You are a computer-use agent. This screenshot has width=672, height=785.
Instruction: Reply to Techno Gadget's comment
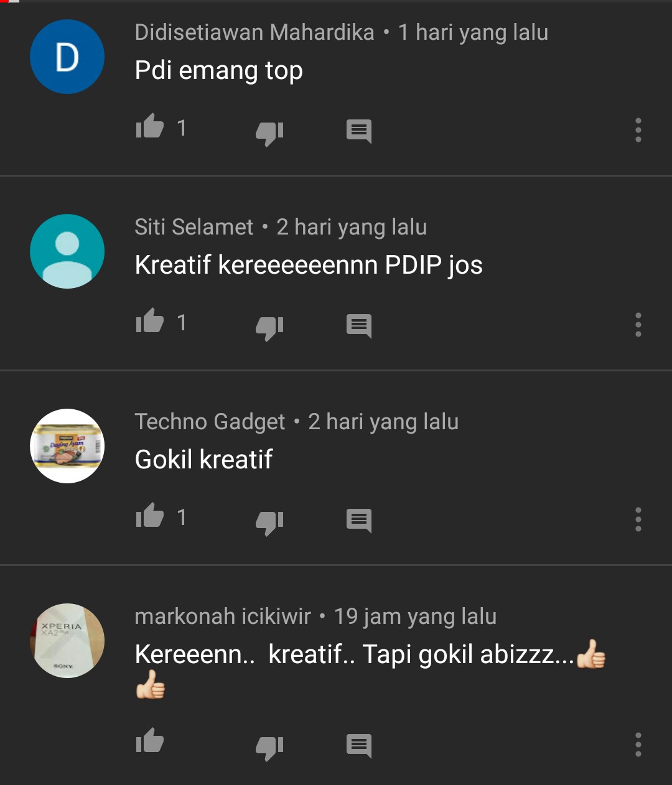(x=359, y=521)
